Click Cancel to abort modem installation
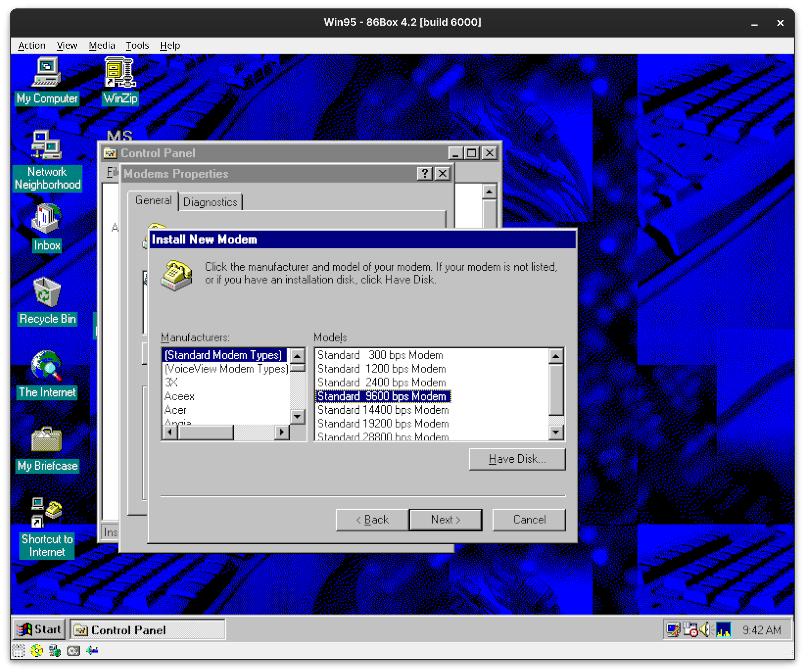The width and height of the screenshot is (805, 672). (530, 520)
